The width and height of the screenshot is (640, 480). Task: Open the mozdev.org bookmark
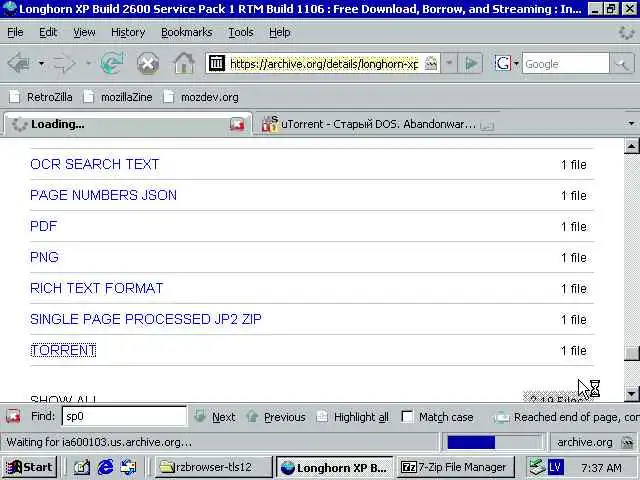pos(200,97)
